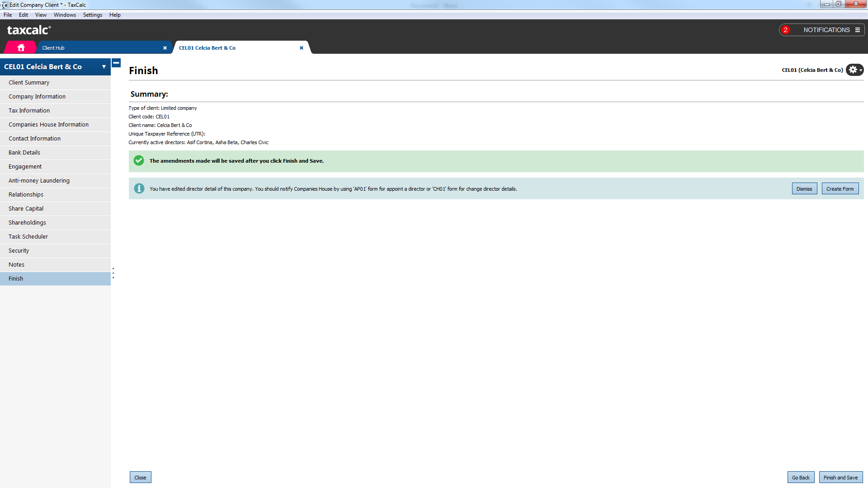Viewport: 868px width, 488px height.
Task: Click the green checkmark icon
Action: click(x=139, y=160)
